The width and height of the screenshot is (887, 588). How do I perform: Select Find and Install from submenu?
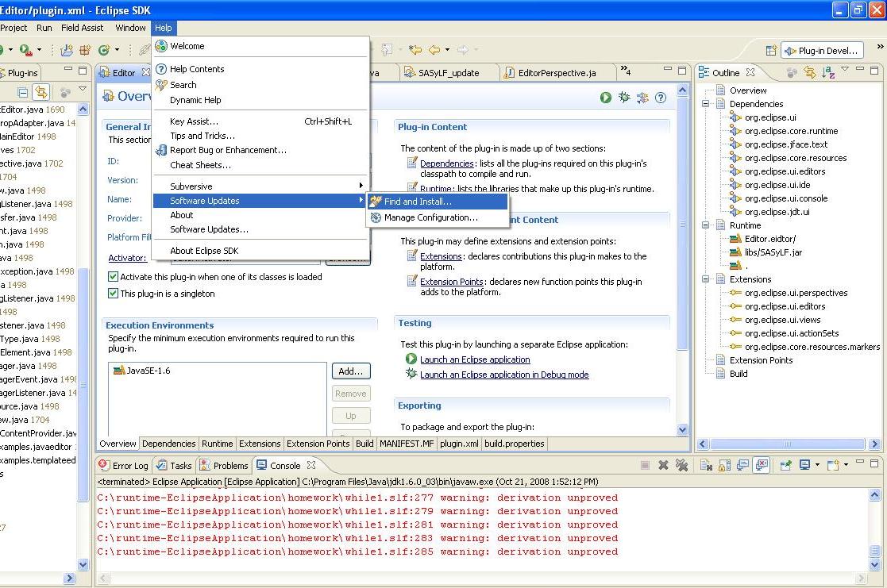(417, 202)
